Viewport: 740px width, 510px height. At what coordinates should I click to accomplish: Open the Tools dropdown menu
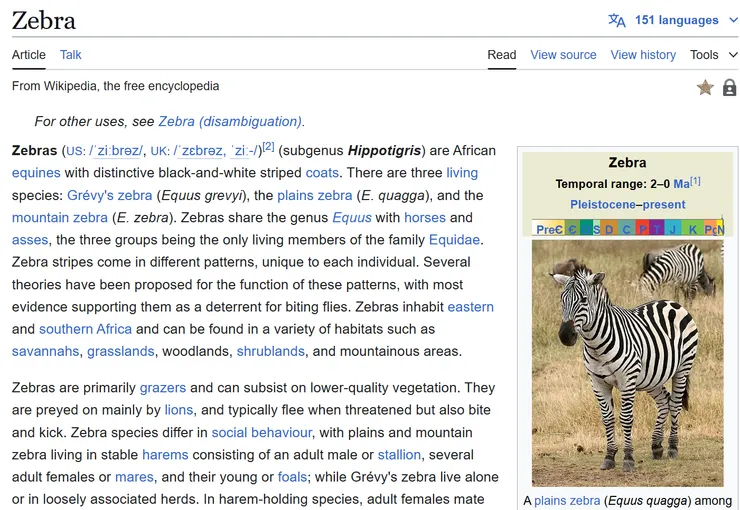pyautogui.click(x=713, y=55)
